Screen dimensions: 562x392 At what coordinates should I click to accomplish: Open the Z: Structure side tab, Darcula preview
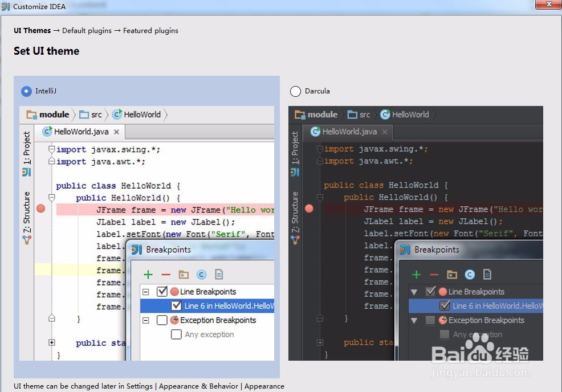(295, 212)
